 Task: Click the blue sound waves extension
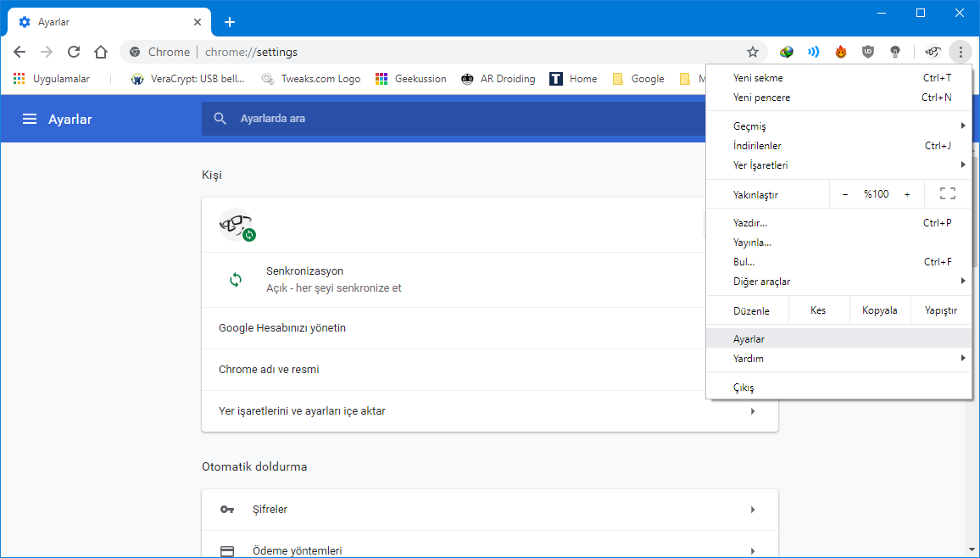(813, 52)
